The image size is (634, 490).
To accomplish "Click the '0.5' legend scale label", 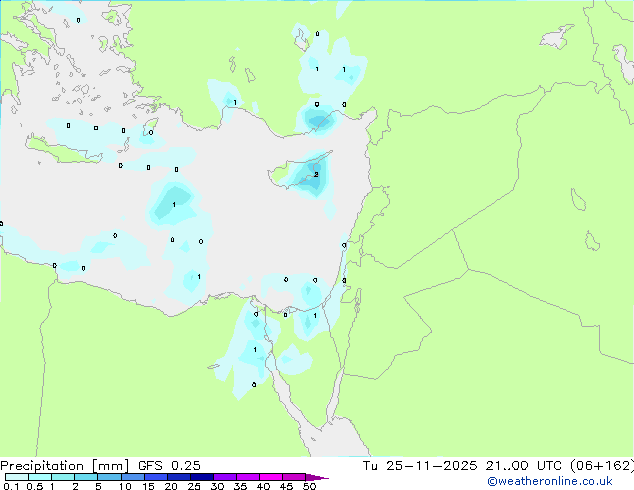I will [x=34, y=486].
